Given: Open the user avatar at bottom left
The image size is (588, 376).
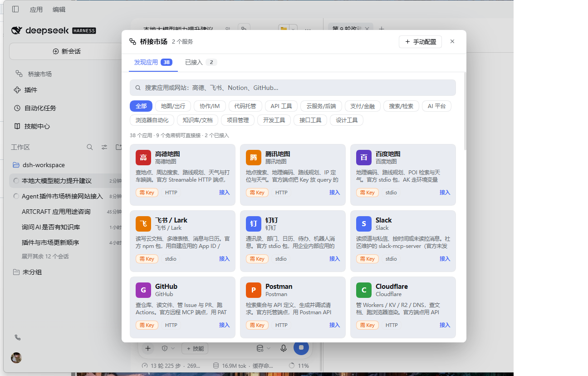Looking at the screenshot, I should 16,357.
